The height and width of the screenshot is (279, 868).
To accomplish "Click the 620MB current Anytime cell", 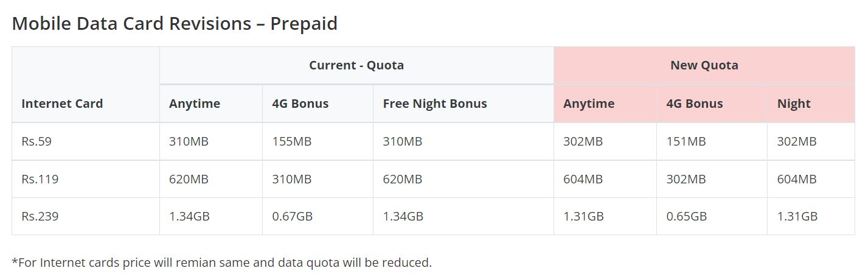I will (189, 179).
